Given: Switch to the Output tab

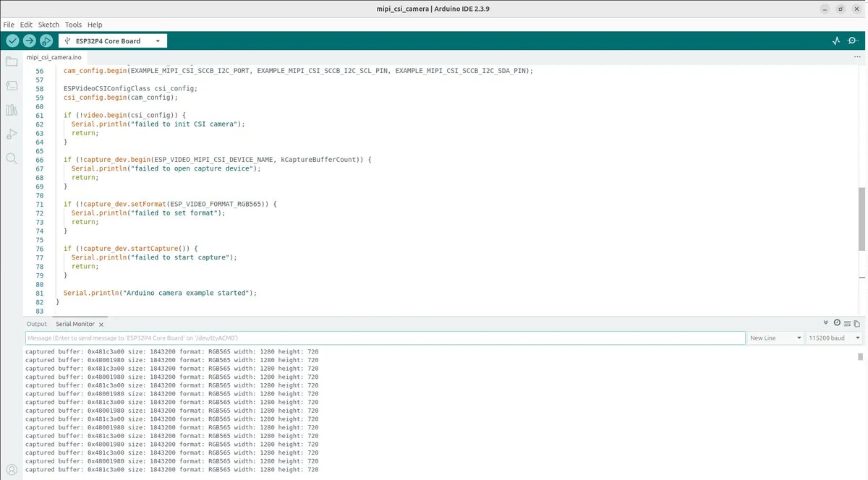Looking at the screenshot, I should tap(36, 325).
